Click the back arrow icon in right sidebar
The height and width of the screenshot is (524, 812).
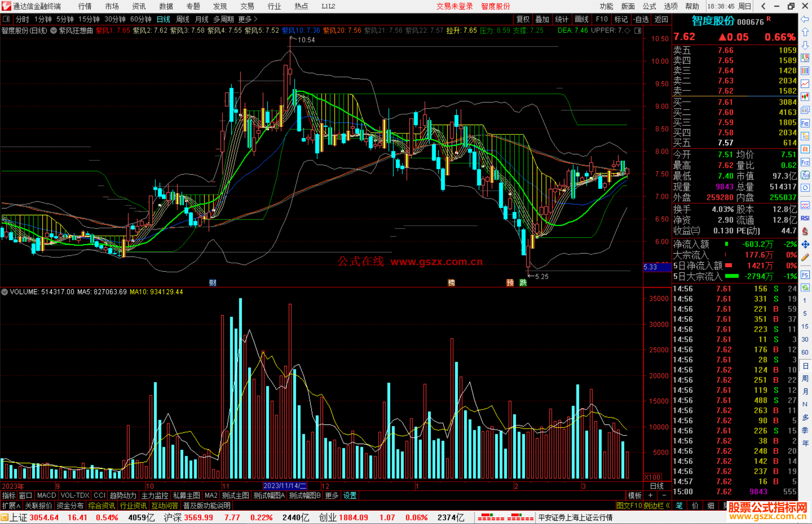805,19
